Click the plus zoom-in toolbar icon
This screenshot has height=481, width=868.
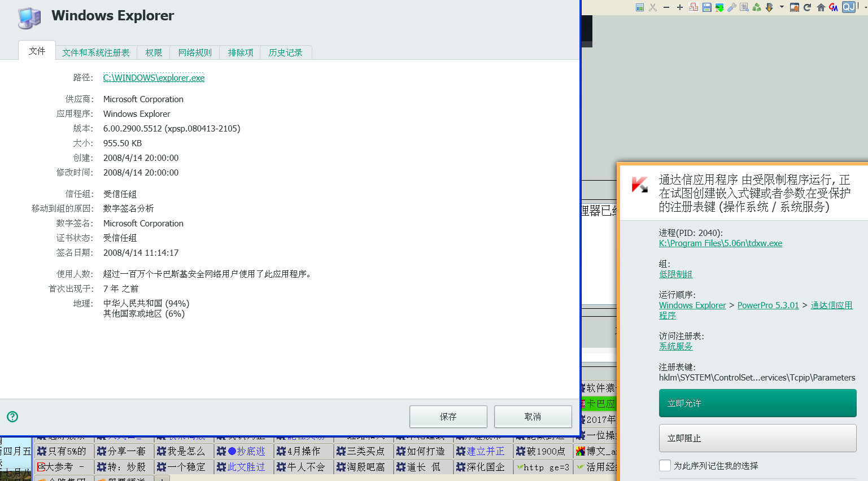(680, 7)
